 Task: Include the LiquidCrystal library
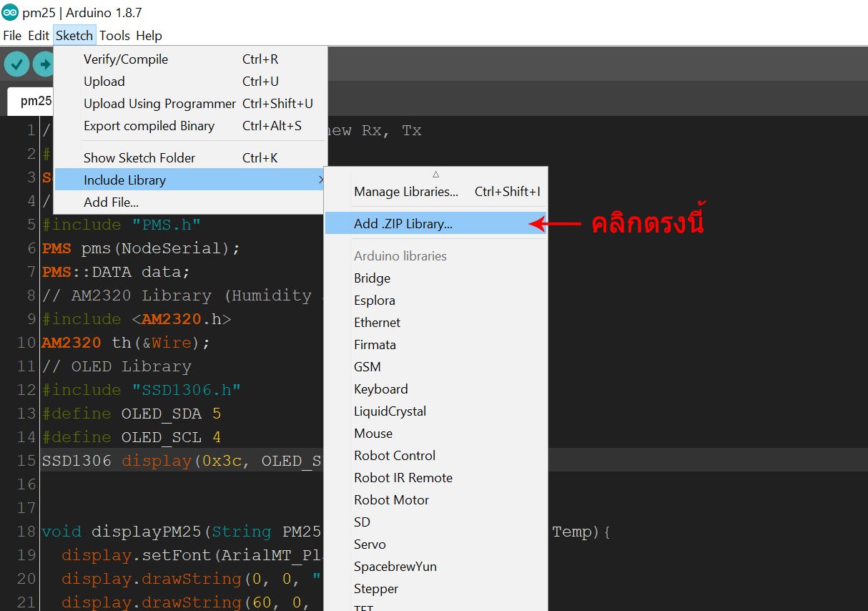point(436,411)
